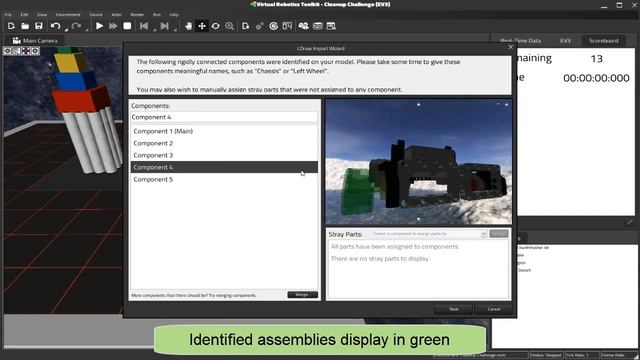Screen dimensions: 640x360
Task: Click the component name input field
Action: click(x=224, y=117)
